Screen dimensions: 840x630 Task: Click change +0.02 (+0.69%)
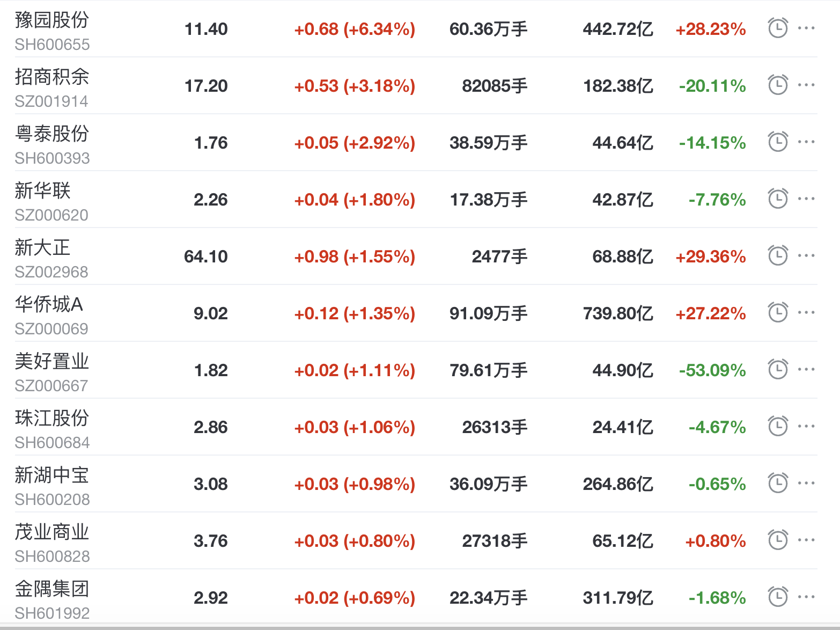pos(355,598)
